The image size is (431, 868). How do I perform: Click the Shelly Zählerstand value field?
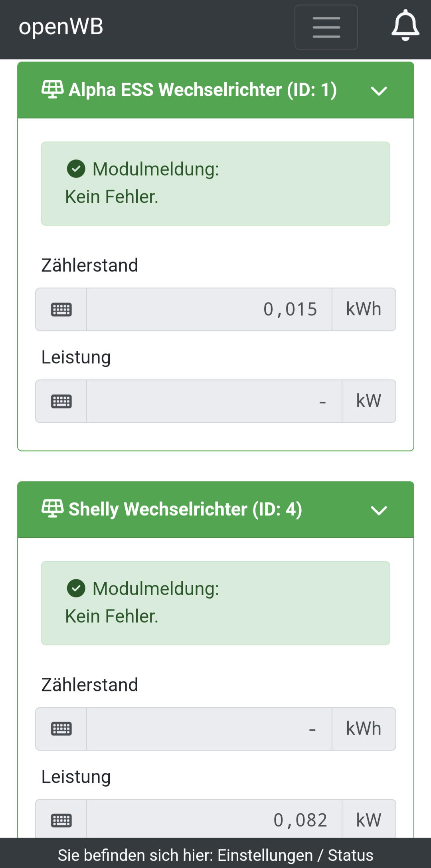(209, 729)
